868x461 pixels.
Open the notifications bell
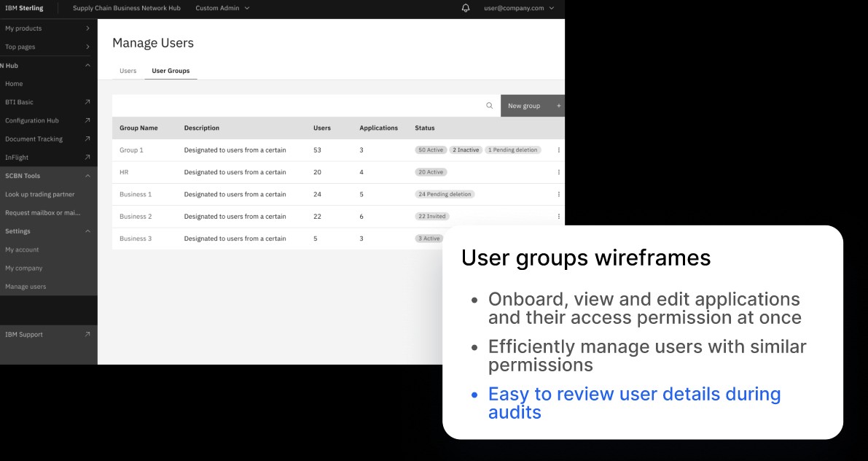pos(466,8)
